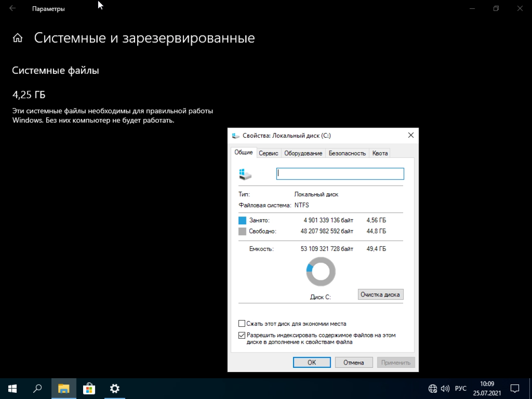Focus the disk label text field
Viewport: 532px width, 399px height.
click(x=340, y=174)
